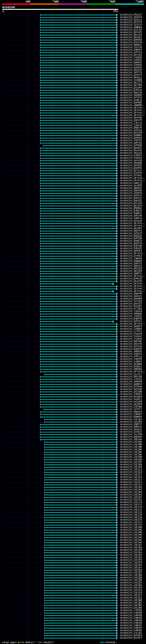Screen dimensions: 146x644
Task: Select label UniRef100_C0L0E3
Action: click(x=131, y=633)
